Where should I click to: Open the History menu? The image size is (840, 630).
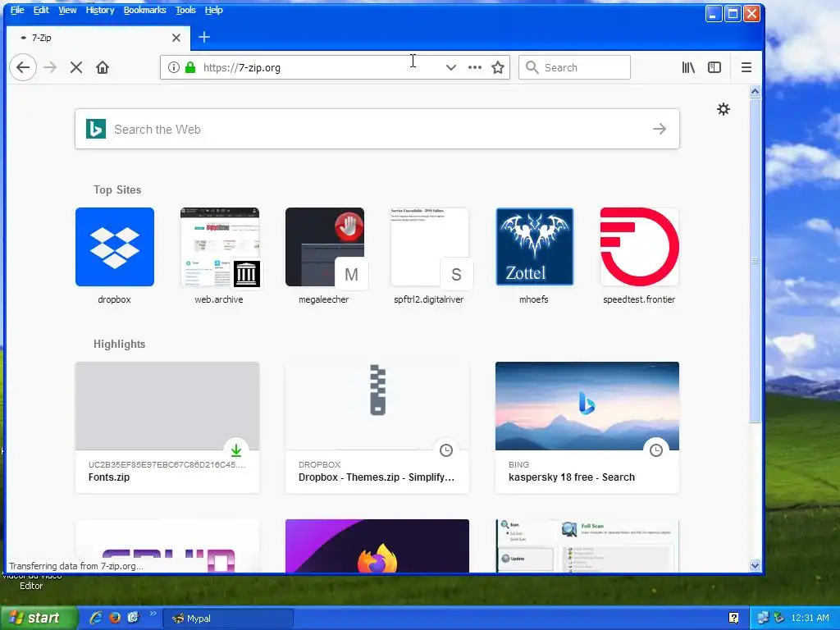(100, 10)
